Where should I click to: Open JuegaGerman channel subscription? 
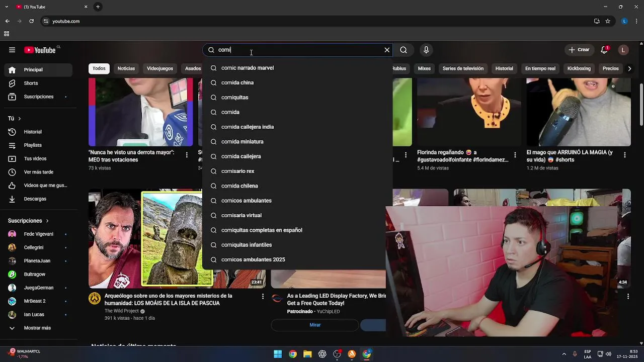[x=38, y=288]
